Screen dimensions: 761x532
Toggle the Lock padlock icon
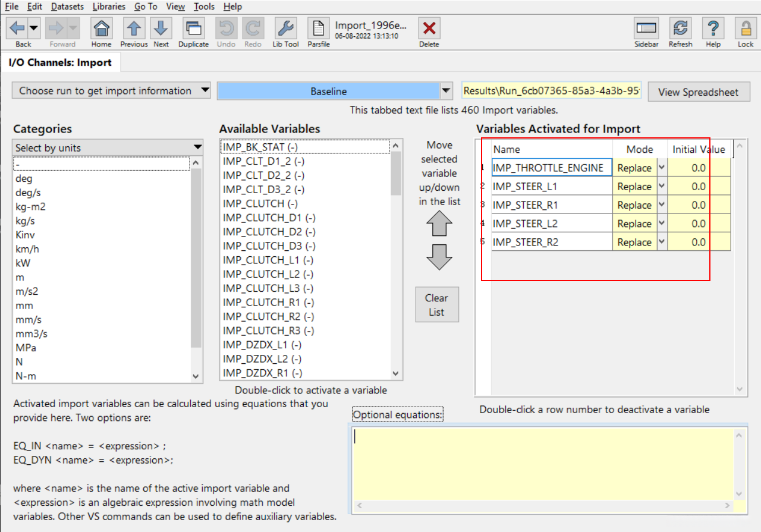pyautogui.click(x=745, y=29)
